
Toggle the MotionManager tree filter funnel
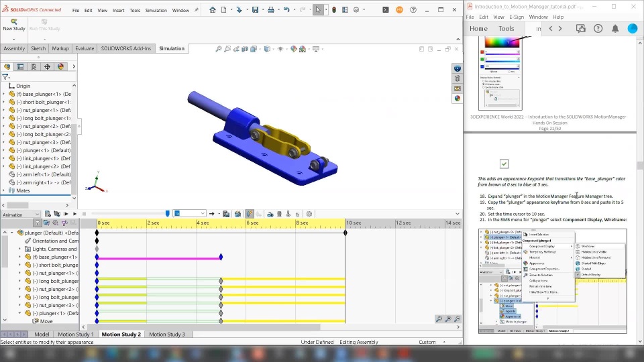click(x=38, y=223)
